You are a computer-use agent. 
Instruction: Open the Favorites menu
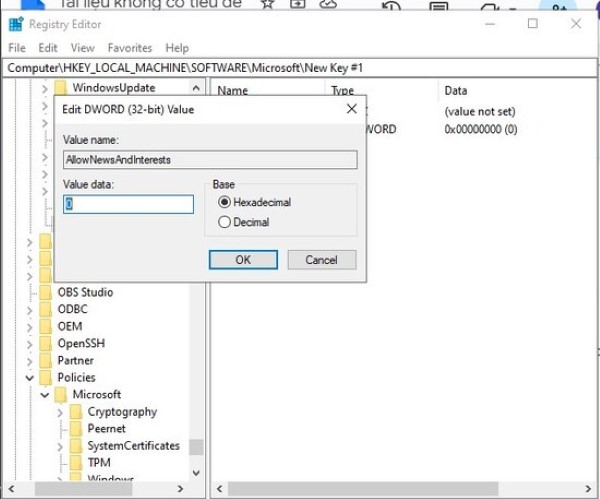coord(130,47)
